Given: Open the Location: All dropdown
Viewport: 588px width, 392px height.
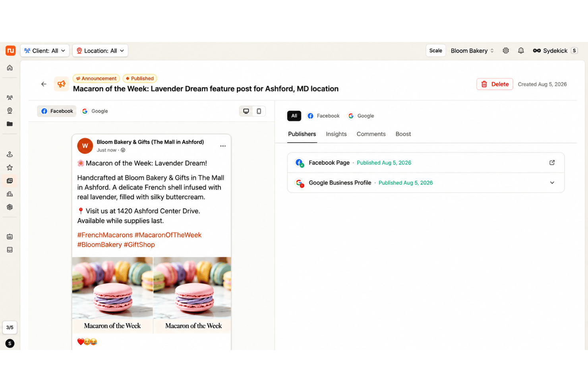Looking at the screenshot, I should click(100, 51).
